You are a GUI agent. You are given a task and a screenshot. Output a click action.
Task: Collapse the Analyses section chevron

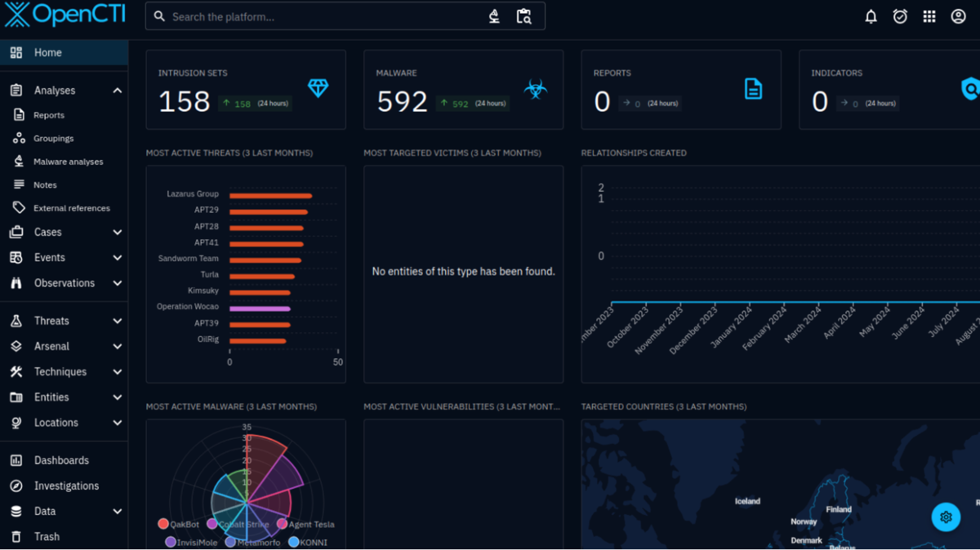[x=118, y=91]
